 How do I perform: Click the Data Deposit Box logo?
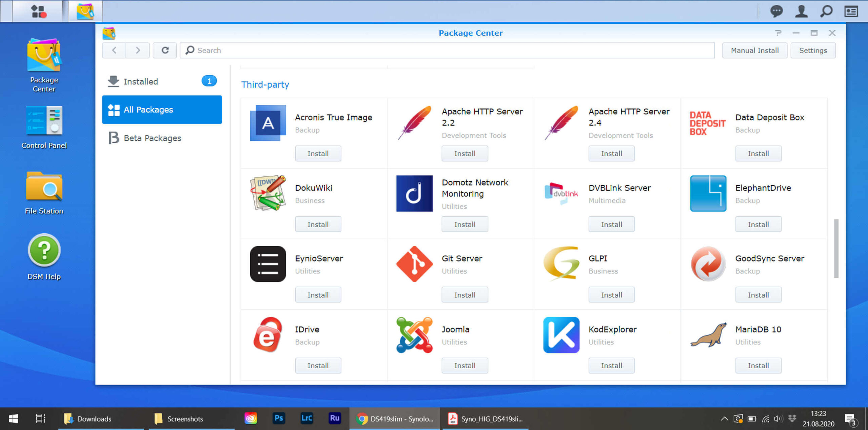[708, 123]
